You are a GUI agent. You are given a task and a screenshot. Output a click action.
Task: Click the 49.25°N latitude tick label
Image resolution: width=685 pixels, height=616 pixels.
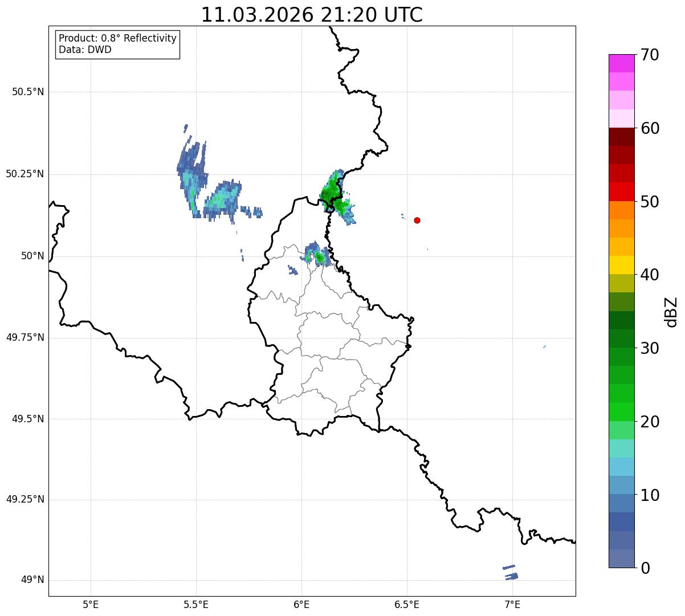(x=25, y=500)
